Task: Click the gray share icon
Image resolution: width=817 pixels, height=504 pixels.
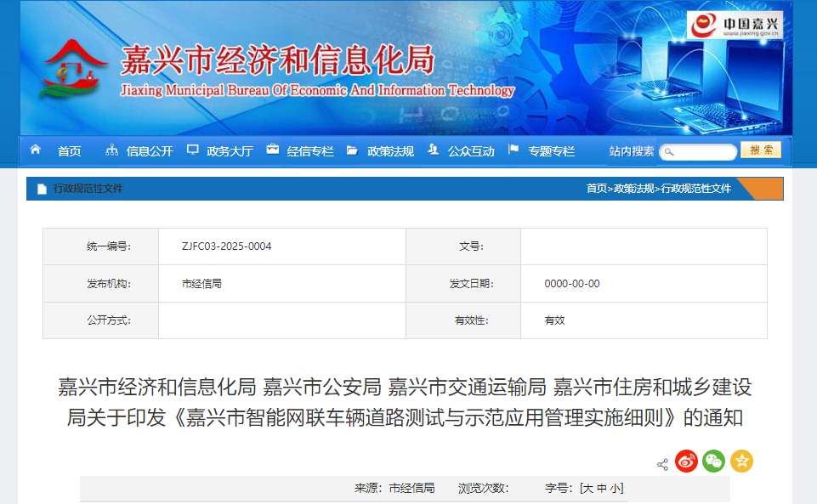Action: pos(662,464)
